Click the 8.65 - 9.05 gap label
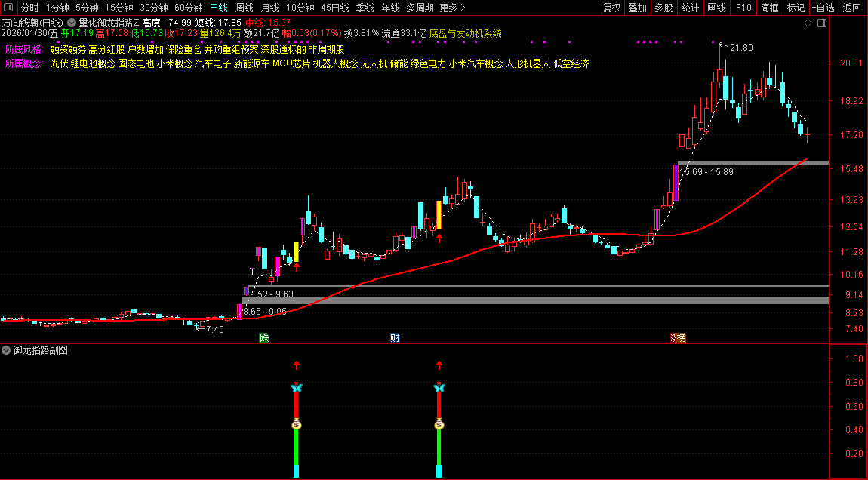Screen dimensions: 868x480 [x=265, y=312]
